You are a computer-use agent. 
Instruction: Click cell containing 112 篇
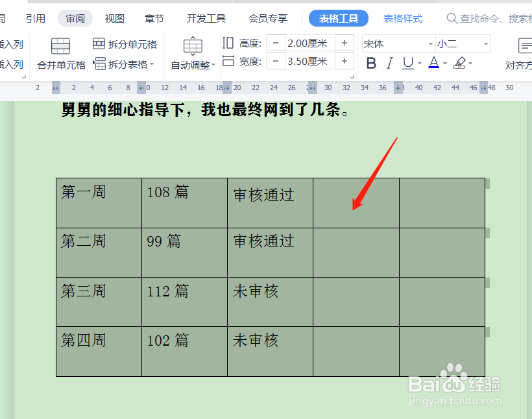point(184,302)
